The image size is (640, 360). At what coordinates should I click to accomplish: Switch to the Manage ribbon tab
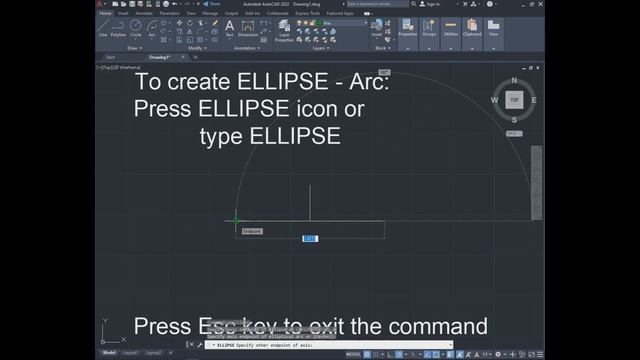(x=210, y=13)
